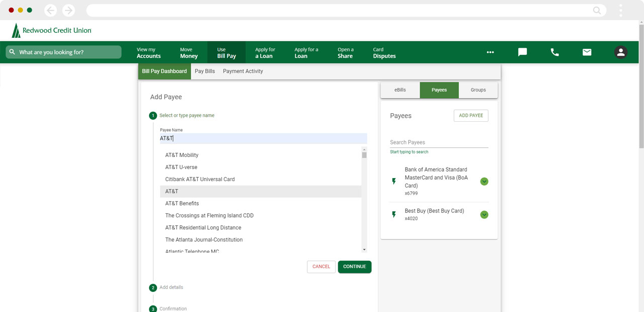Choose The Crossings at Fleming Island CDD
Viewport: 644px width, 312px height.
[261, 215]
